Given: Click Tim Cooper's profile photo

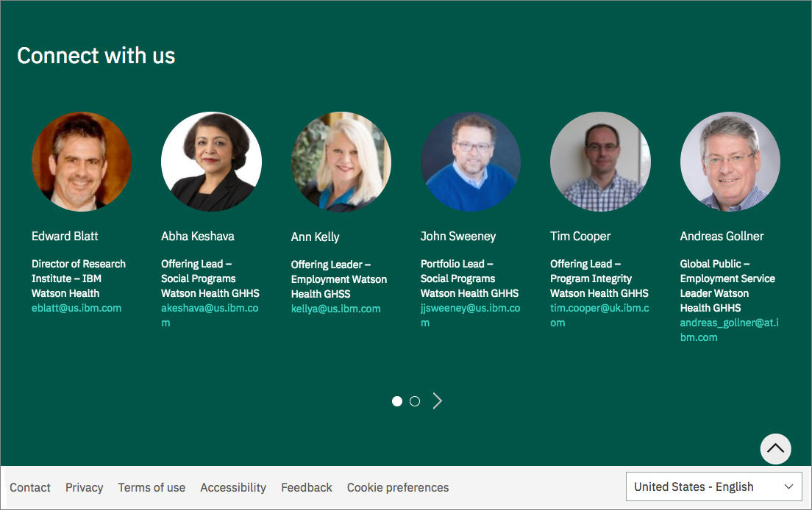Looking at the screenshot, I should pos(600,162).
